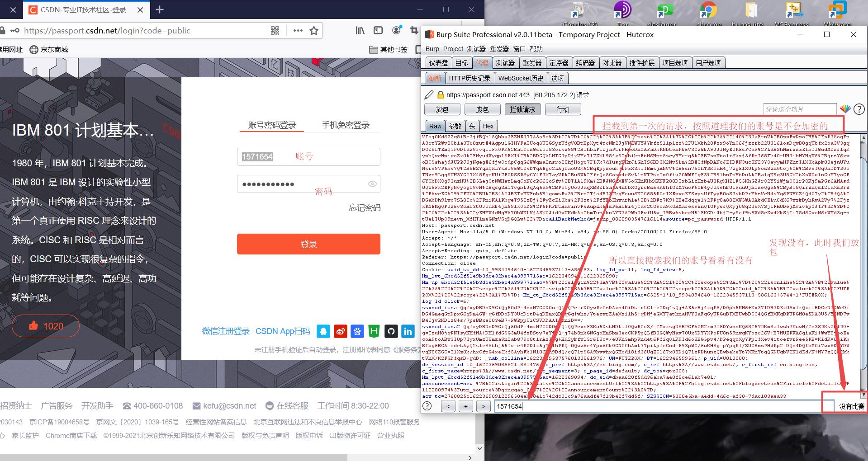Viewport: 868px width, 461px height.
Task: Toggle password visibility eye icon
Action: point(372,184)
